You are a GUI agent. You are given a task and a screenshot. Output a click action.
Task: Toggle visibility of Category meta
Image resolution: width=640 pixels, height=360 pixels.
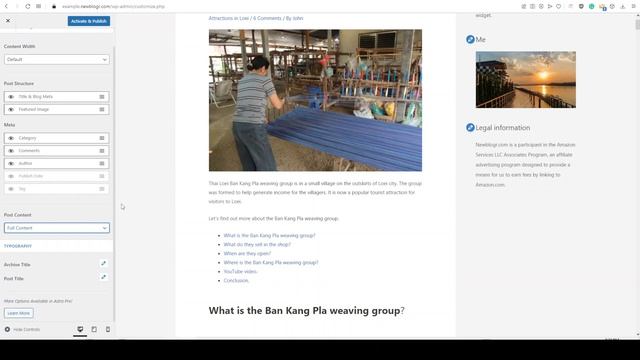click(11, 138)
